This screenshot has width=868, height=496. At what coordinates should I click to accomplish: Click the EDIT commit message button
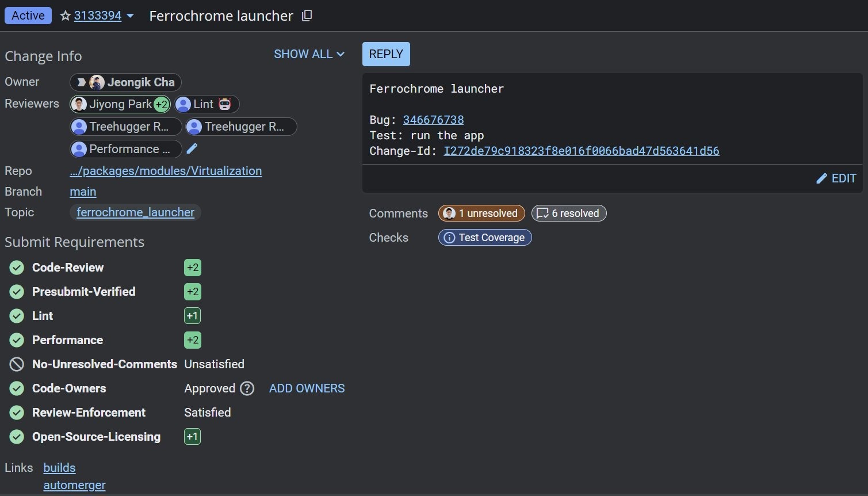pos(836,178)
